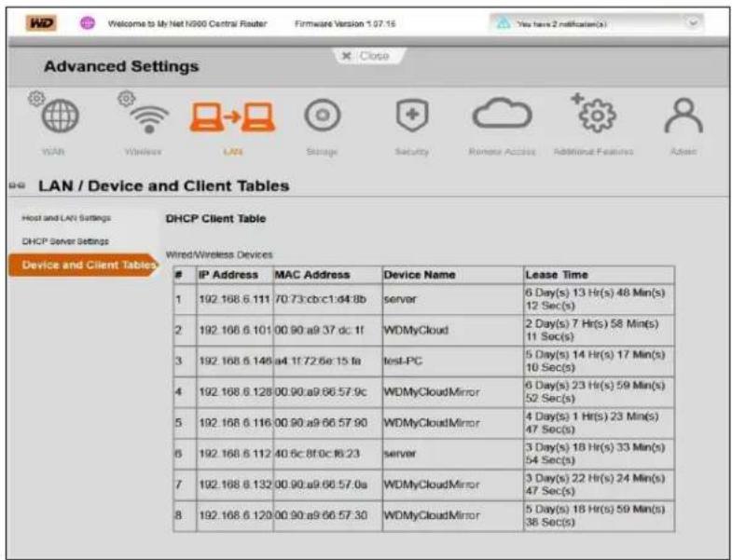Open the Security shield icon
Image resolution: width=732 pixels, height=560 pixels.
click(x=412, y=115)
